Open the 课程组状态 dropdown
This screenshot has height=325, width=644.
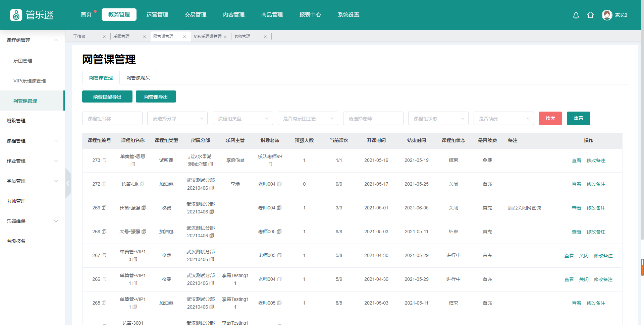438,118
